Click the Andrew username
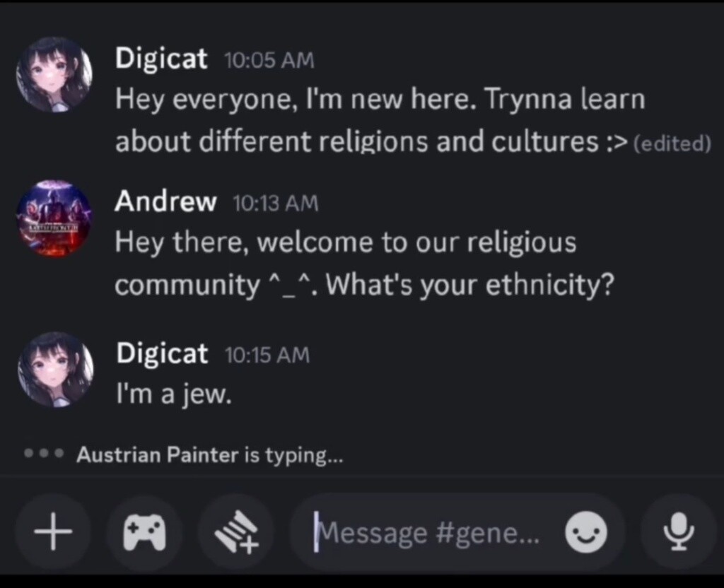 coord(165,201)
